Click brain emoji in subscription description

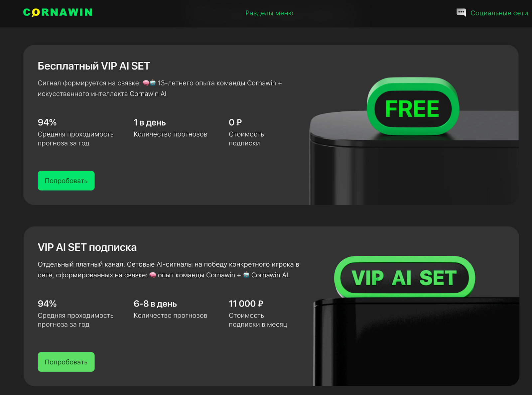coord(153,275)
